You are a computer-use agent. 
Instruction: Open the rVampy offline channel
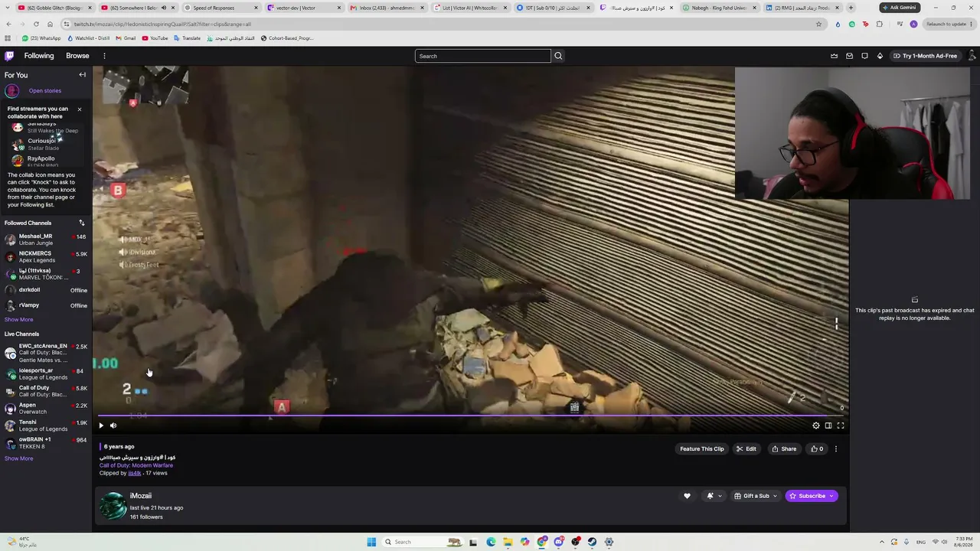coord(46,305)
